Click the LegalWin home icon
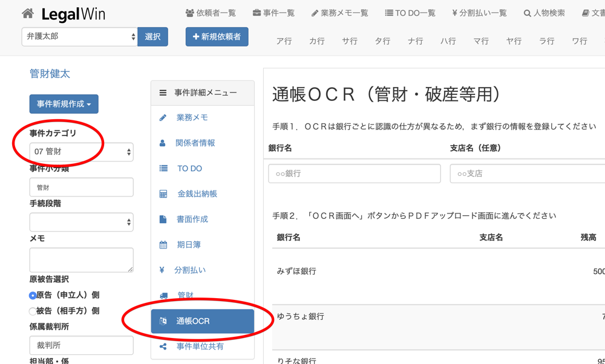The height and width of the screenshot is (364, 605). (x=28, y=13)
